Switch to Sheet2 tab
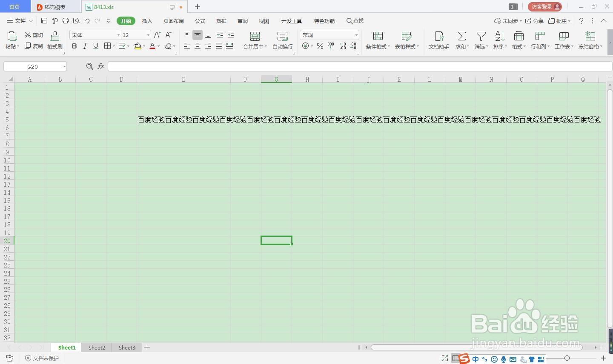 point(97,347)
